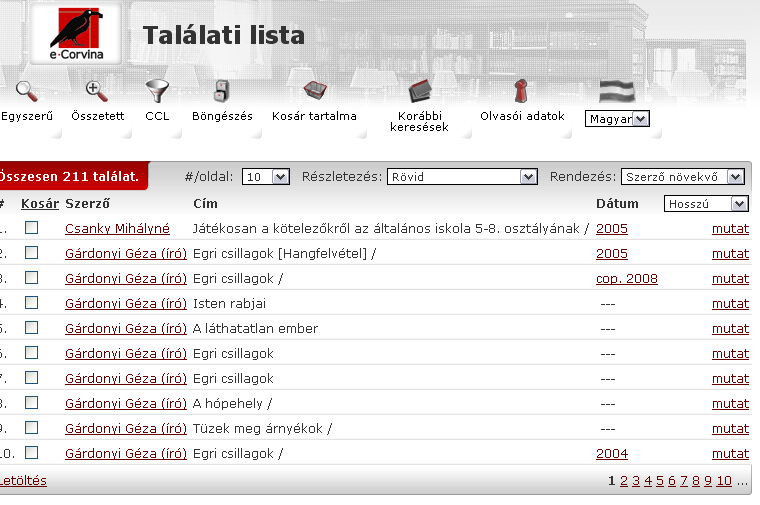Click the Dátum column header
This screenshot has height=505, width=760.
(x=617, y=204)
